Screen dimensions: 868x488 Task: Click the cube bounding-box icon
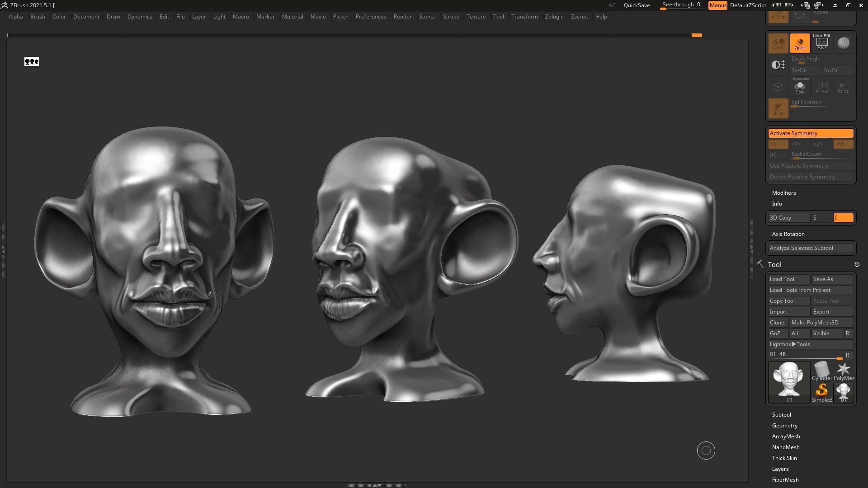tap(778, 87)
